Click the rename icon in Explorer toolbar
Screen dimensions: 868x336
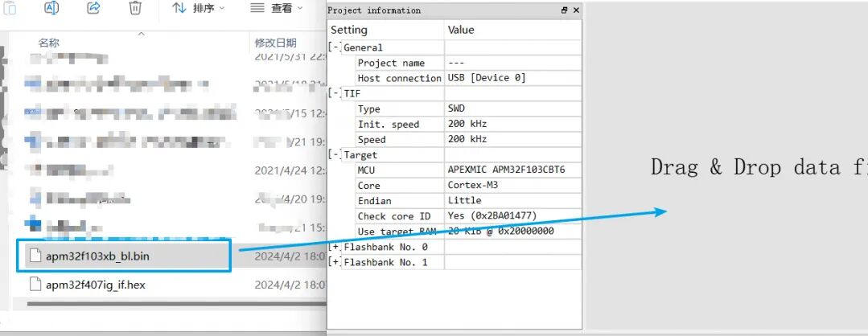coord(51,8)
